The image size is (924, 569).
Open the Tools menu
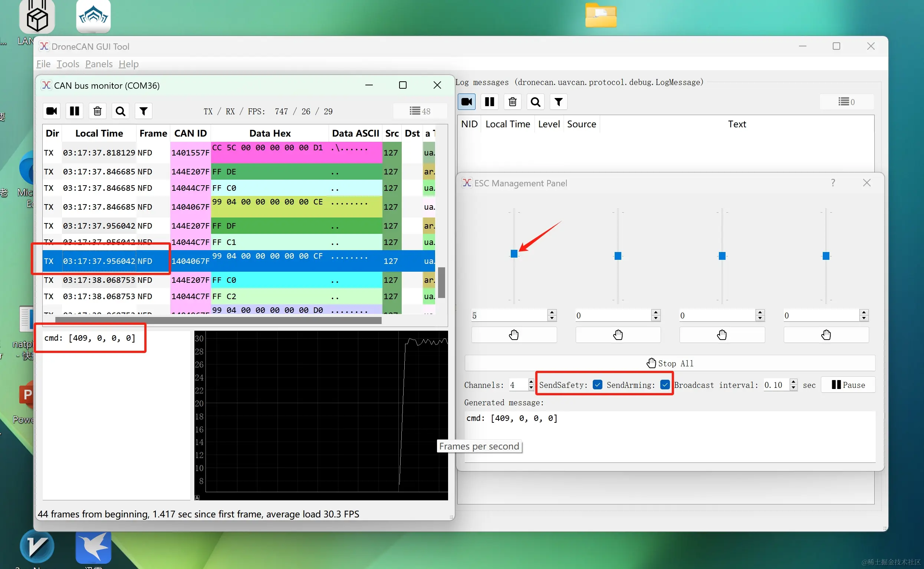(68, 64)
